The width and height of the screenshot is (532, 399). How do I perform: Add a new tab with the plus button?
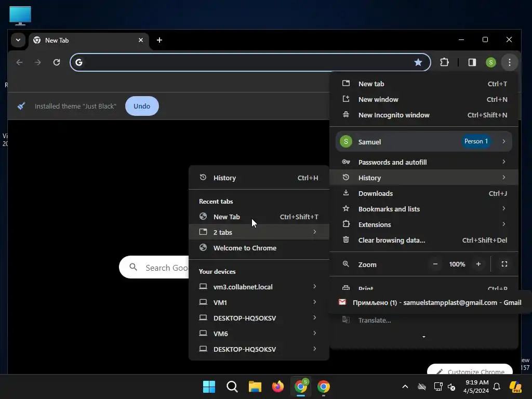click(x=159, y=40)
